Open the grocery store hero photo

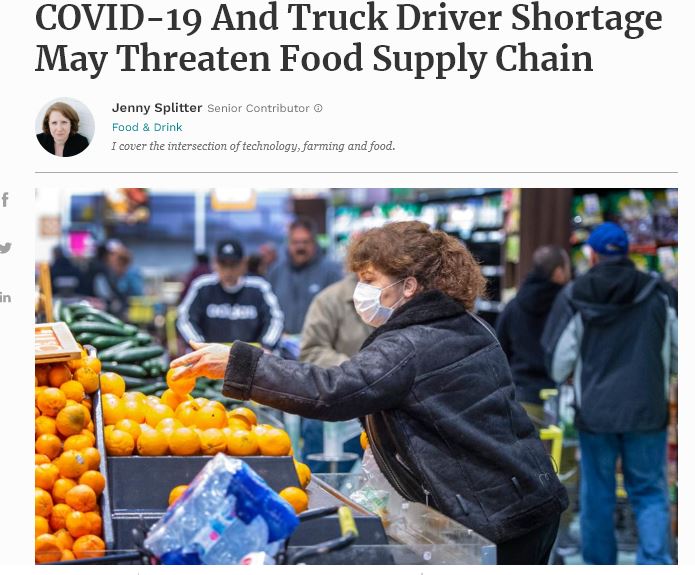click(x=356, y=376)
